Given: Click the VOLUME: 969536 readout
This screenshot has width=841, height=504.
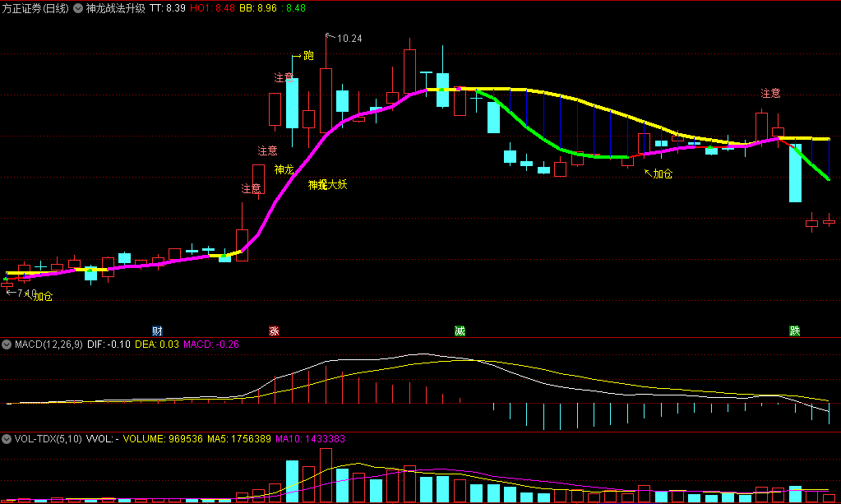Looking at the screenshot, I should click(x=163, y=438).
